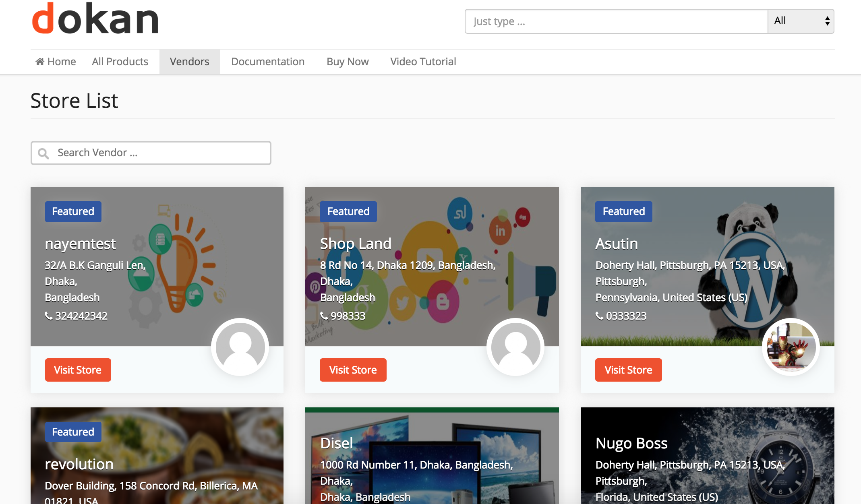Open the All category dropdown
Image resolution: width=861 pixels, height=504 pixels.
click(801, 21)
